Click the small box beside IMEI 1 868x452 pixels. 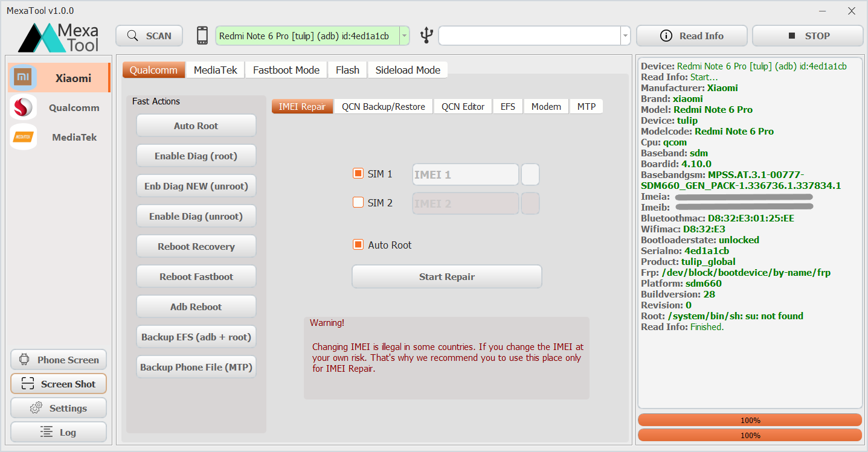(530, 174)
